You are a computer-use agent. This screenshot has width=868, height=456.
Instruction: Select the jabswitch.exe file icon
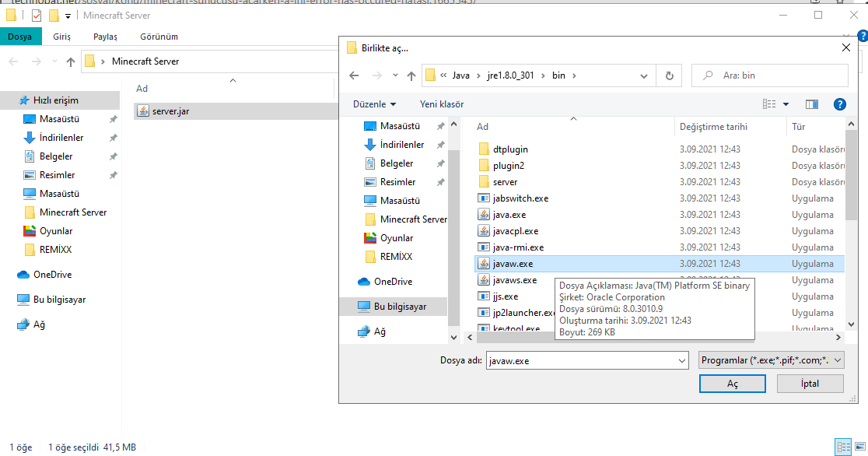click(484, 198)
